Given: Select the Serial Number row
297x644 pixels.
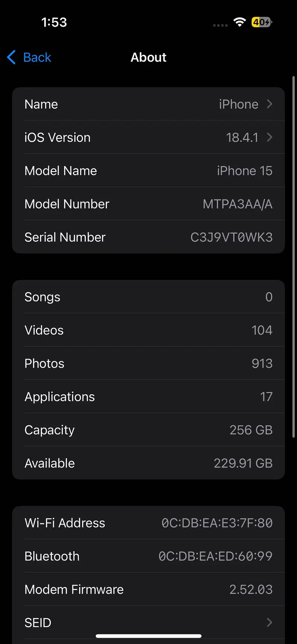Looking at the screenshot, I should (148, 237).
